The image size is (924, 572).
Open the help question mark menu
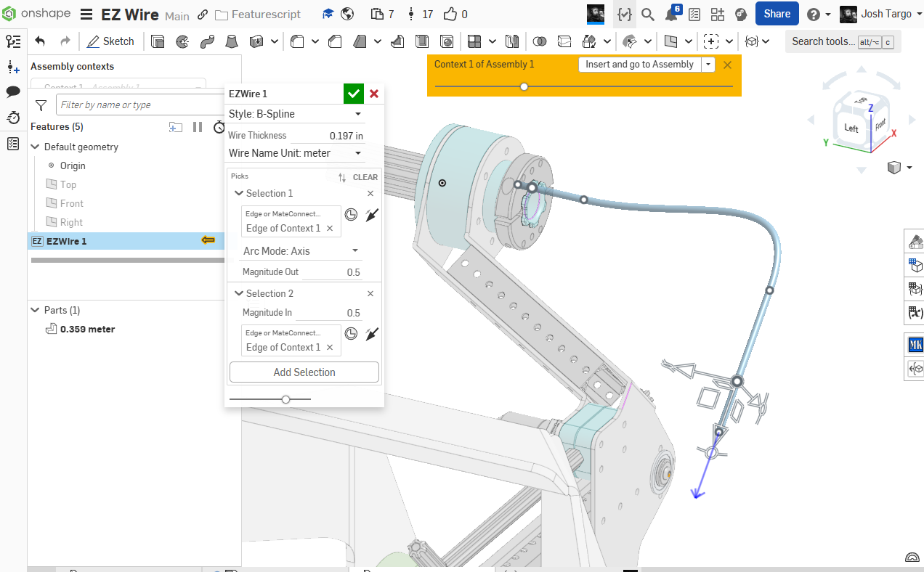click(819, 15)
